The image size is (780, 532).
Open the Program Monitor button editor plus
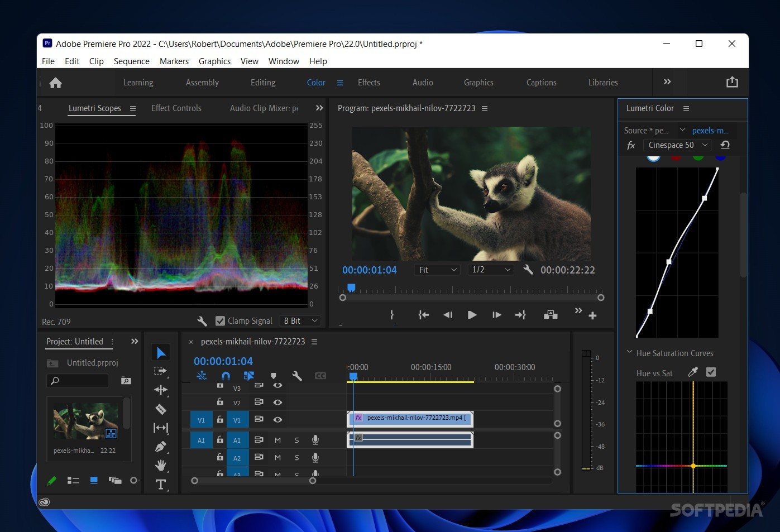(x=592, y=316)
